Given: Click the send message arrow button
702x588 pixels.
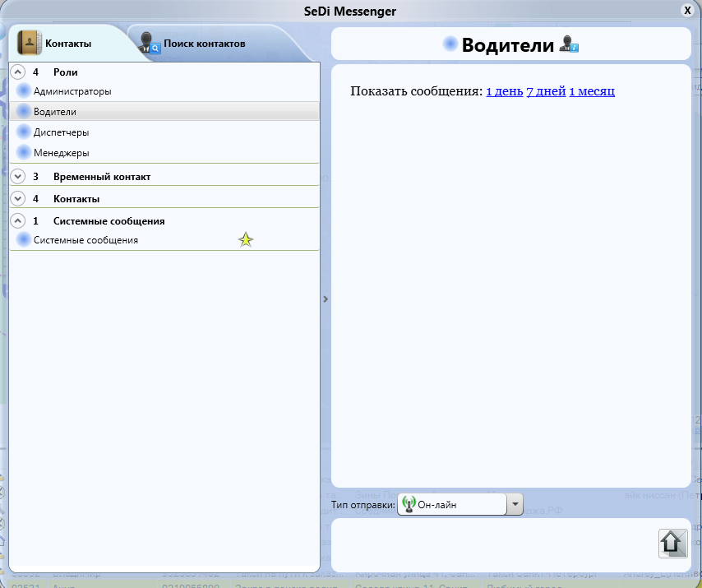Looking at the screenshot, I should click(672, 544).
